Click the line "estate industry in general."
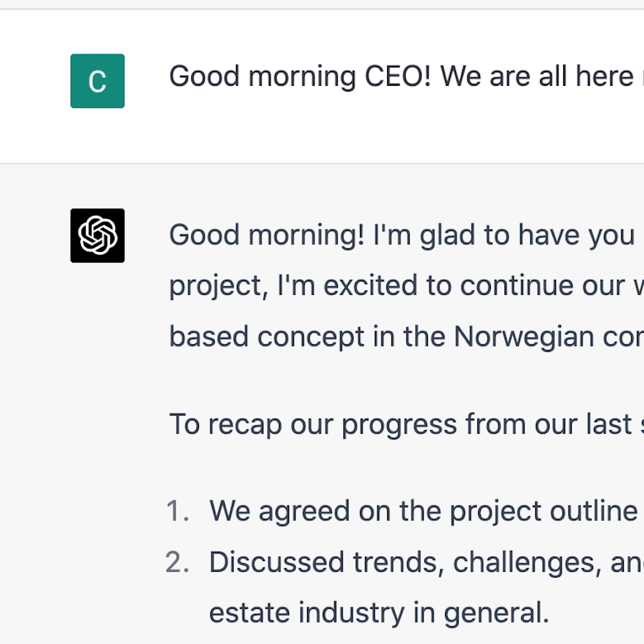 379,613
